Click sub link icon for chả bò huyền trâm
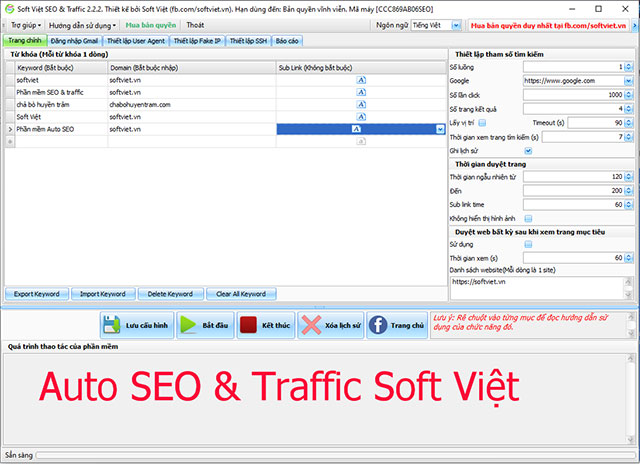The height and width of the screenshot is (464, 640). (361, 104)
